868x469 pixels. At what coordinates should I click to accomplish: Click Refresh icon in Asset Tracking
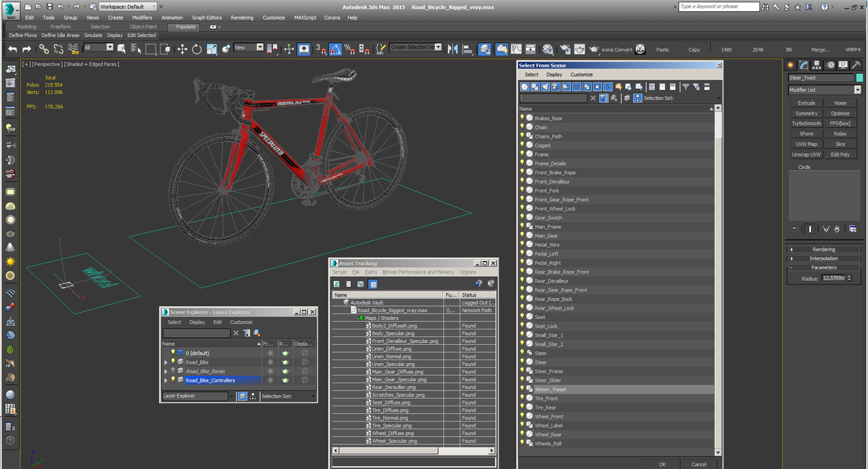tap(337, 284)
